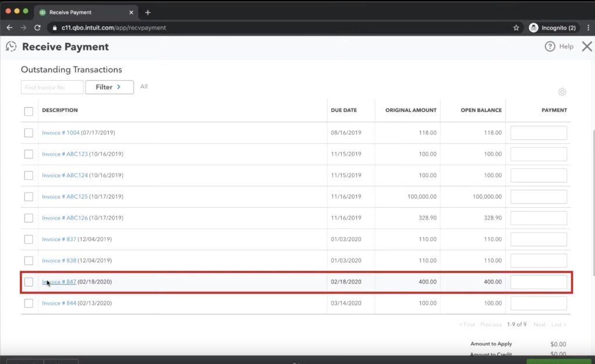Open Invoice # ABC125 link

click(x=65, y=196)
